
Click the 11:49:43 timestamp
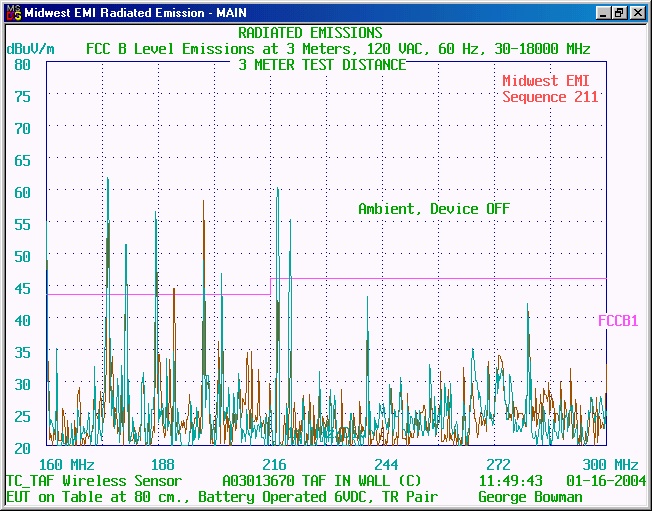point(510,481)
